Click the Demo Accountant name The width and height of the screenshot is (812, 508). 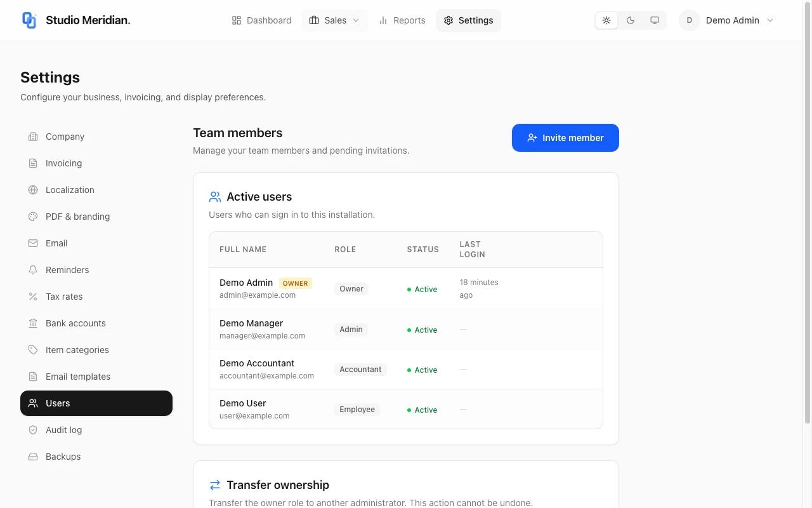pos(257,363)
